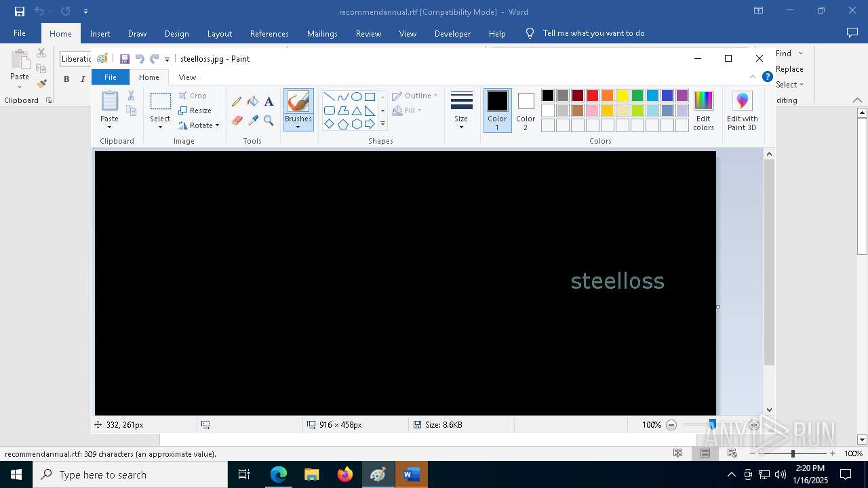Switch to the Paint View tab
The width and height of the screenshot is (868, 488).
pos(187,77)
